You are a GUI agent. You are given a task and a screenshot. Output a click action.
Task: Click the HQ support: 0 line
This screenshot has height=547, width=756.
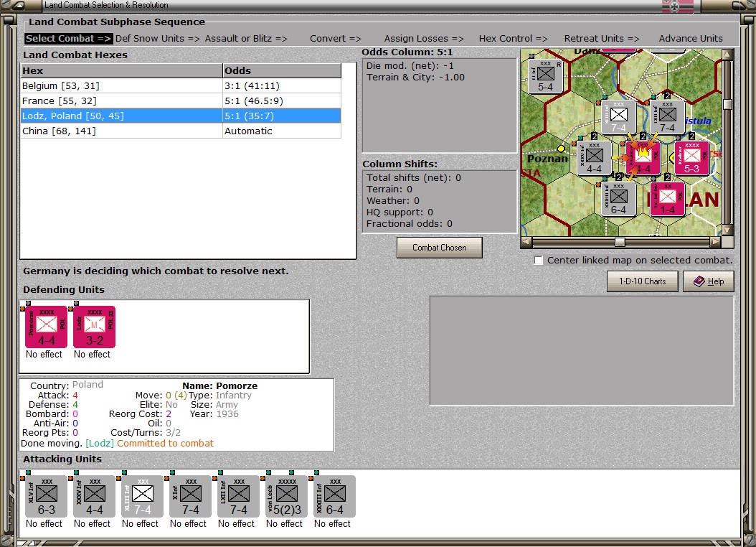click(400, 212)
